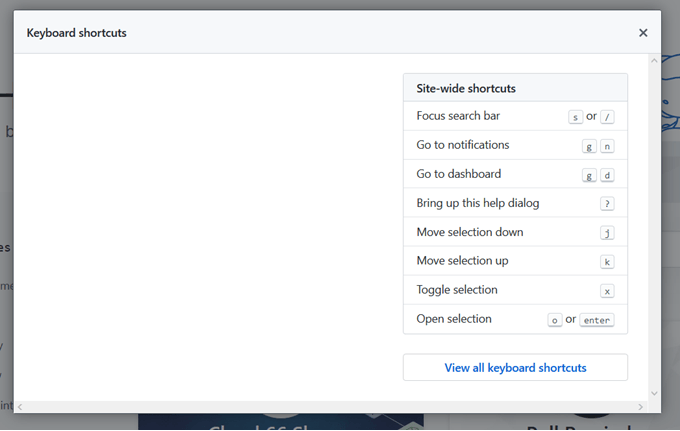
Task: Select the "d" key badge for dashboard
Action: [607, 175]
